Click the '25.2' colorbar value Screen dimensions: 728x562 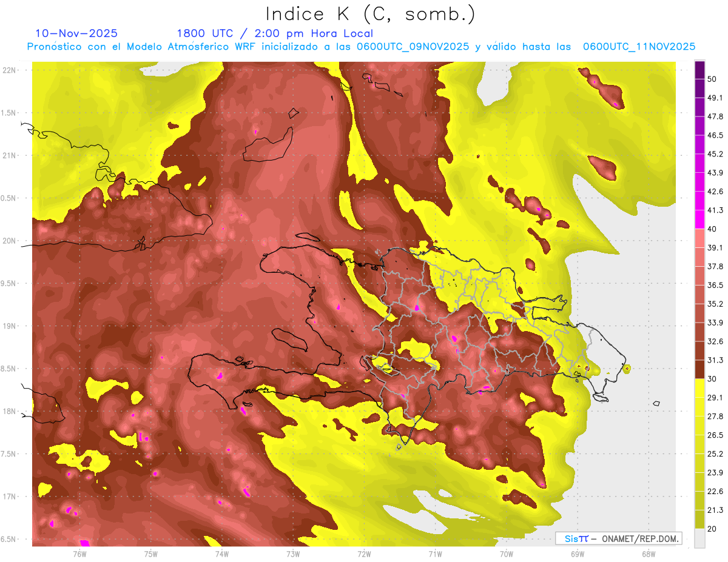point(715,454)
